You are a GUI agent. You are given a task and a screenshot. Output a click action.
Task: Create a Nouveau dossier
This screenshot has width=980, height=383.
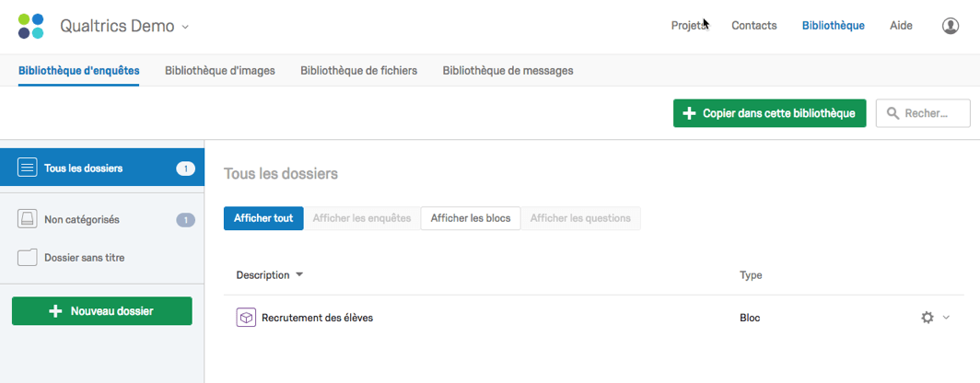(x=102, y=311)
